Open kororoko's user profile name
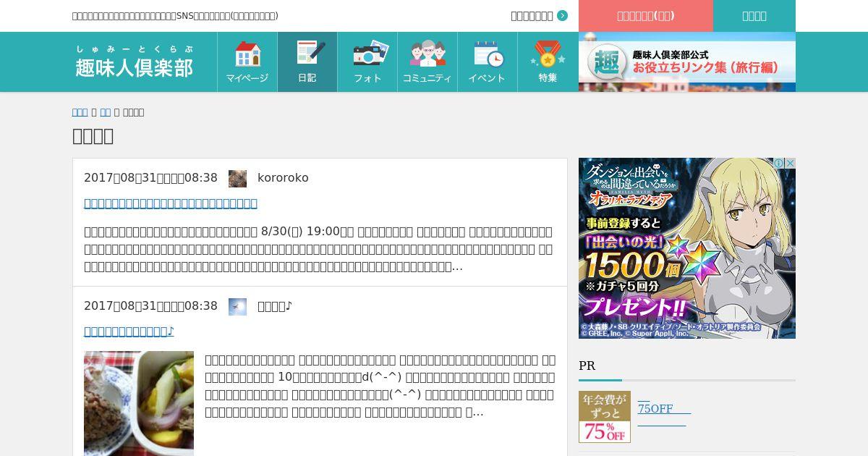 pyautogui.click(x=283, y=178)
